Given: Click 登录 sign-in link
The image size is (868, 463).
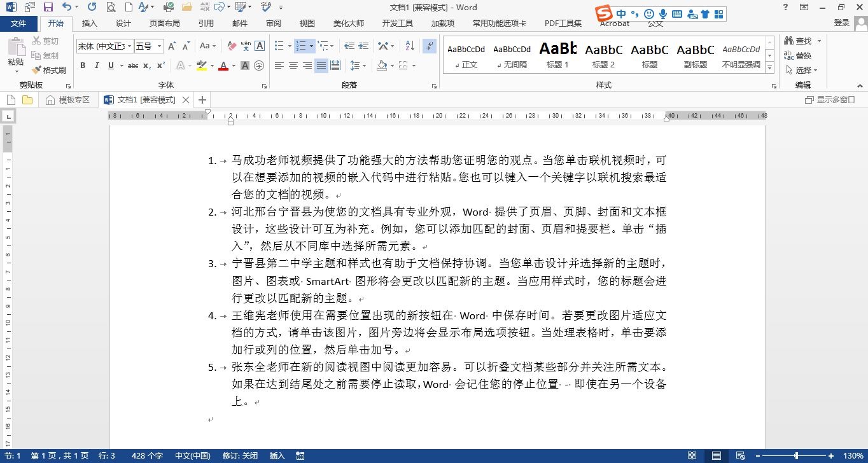Looking at the screenshot, I should [x=842, y=23].
